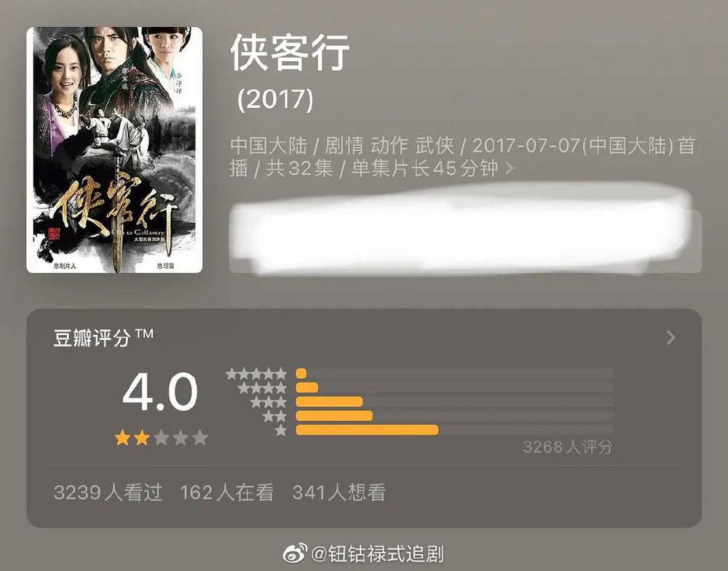Select the three-star rating bar
This screenshot has height=571, width=728.
tap(454, 401)
